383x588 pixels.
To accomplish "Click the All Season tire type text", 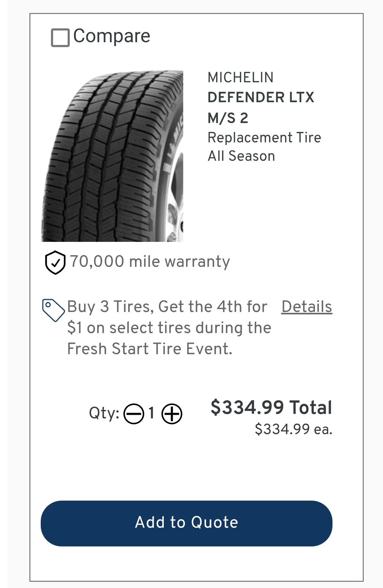I will point(241,156).
